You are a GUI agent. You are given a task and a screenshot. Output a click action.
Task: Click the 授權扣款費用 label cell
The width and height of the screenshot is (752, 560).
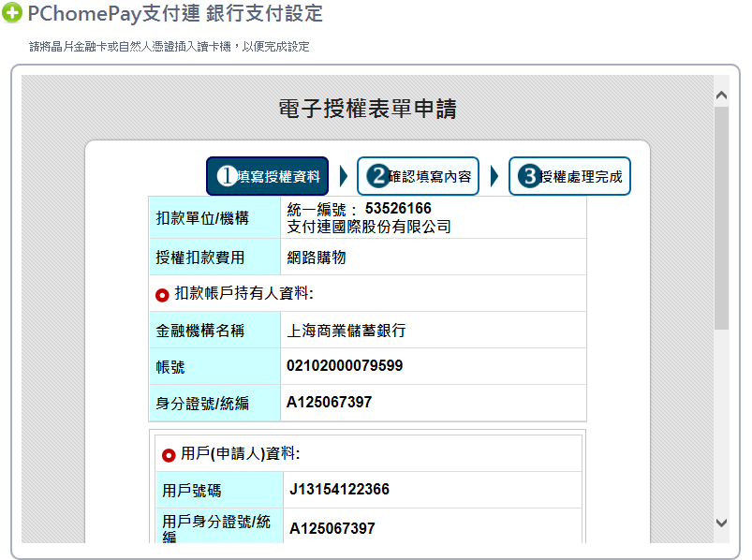(214, 257)
